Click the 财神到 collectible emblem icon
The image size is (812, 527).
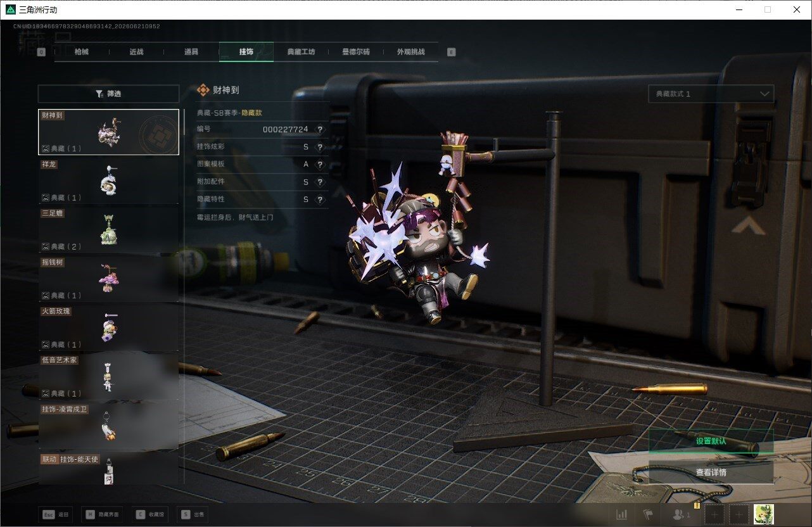(x=203, y=91)
